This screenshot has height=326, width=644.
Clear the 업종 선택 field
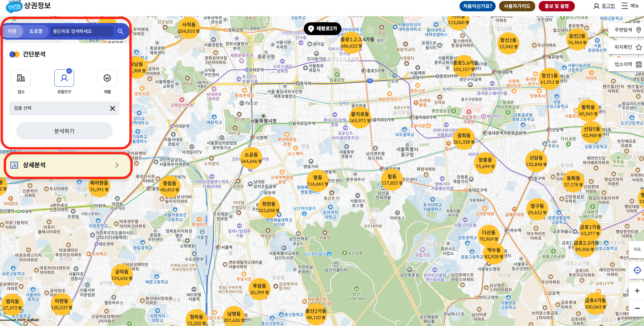[x=112, y=108]
